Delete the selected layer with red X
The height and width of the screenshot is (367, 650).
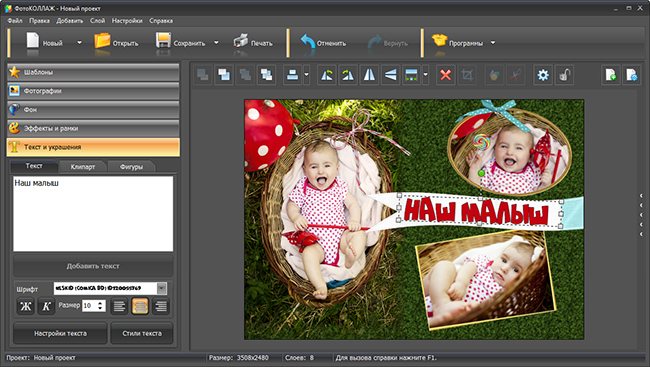coord(446,75)
